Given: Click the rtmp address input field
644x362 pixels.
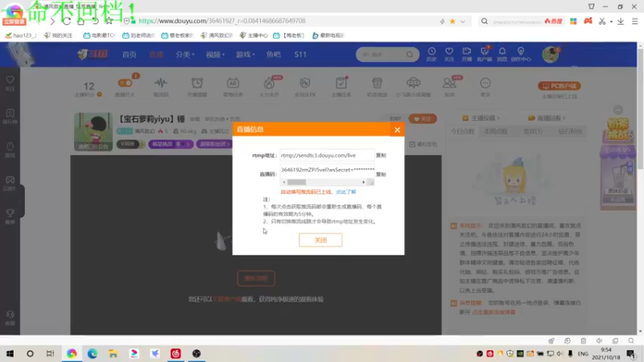Looking at the screenshot, I should (327, 155).
